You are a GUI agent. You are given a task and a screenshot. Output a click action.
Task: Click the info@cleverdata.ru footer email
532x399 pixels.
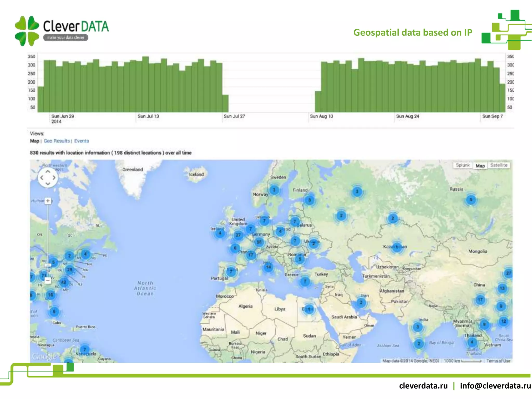(x=495, y=386)
